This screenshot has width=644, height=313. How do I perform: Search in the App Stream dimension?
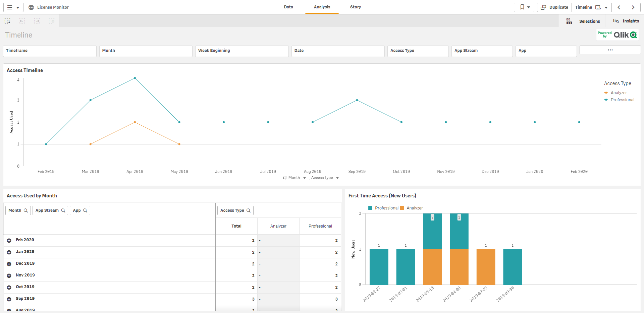63,210
